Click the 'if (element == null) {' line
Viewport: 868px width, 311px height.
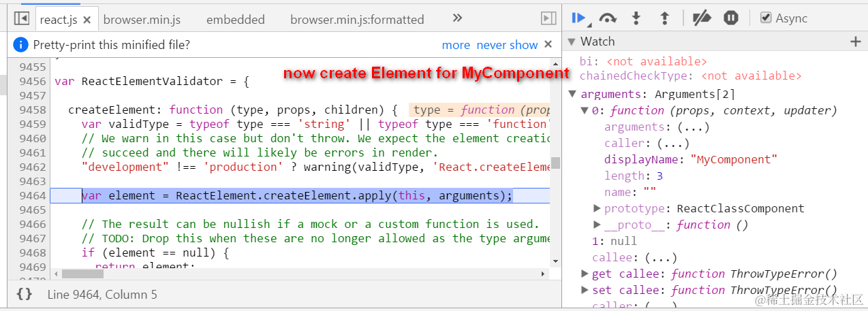[154, 252]
